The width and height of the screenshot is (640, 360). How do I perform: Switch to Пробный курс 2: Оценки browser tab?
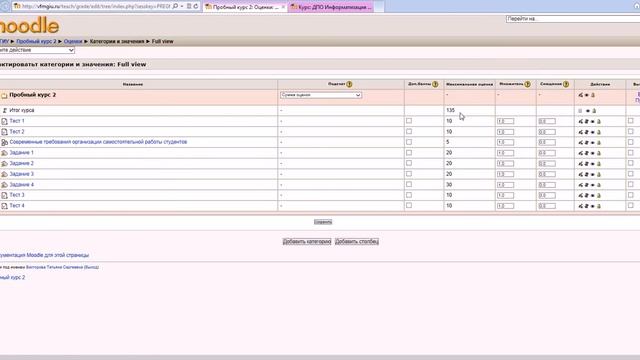click(x=245, y=7)
